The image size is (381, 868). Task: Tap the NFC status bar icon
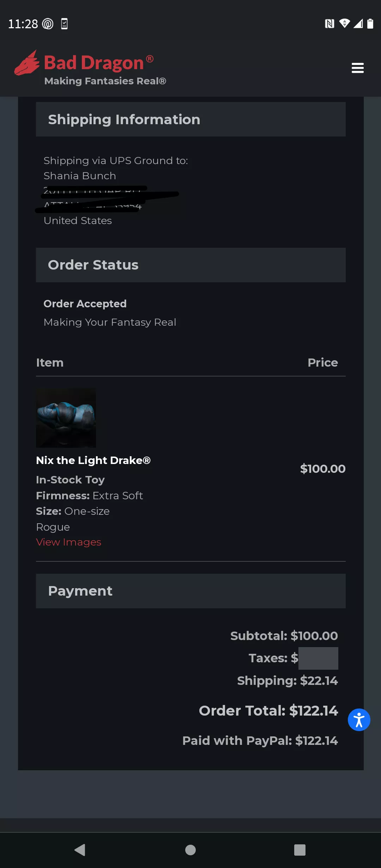329,24
